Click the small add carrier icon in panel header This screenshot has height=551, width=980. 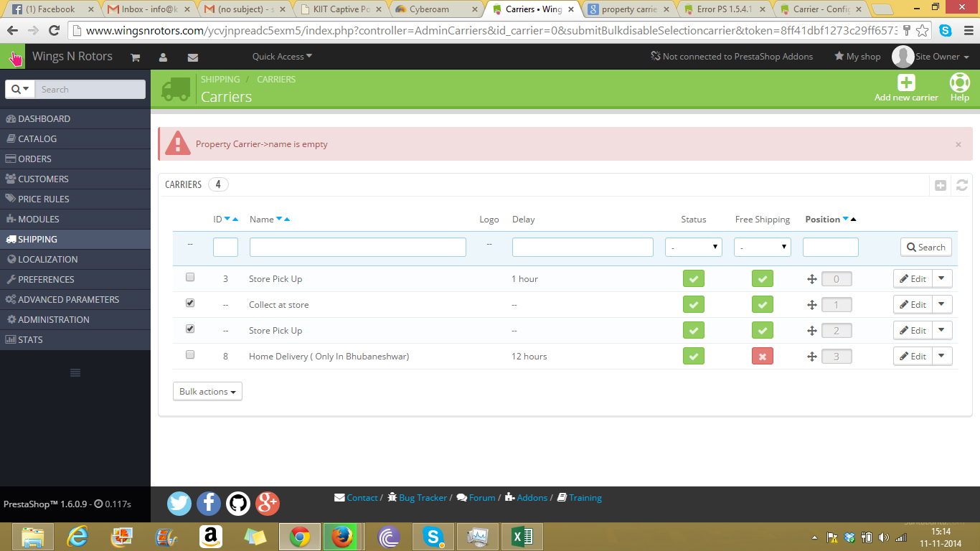[941, 186]
